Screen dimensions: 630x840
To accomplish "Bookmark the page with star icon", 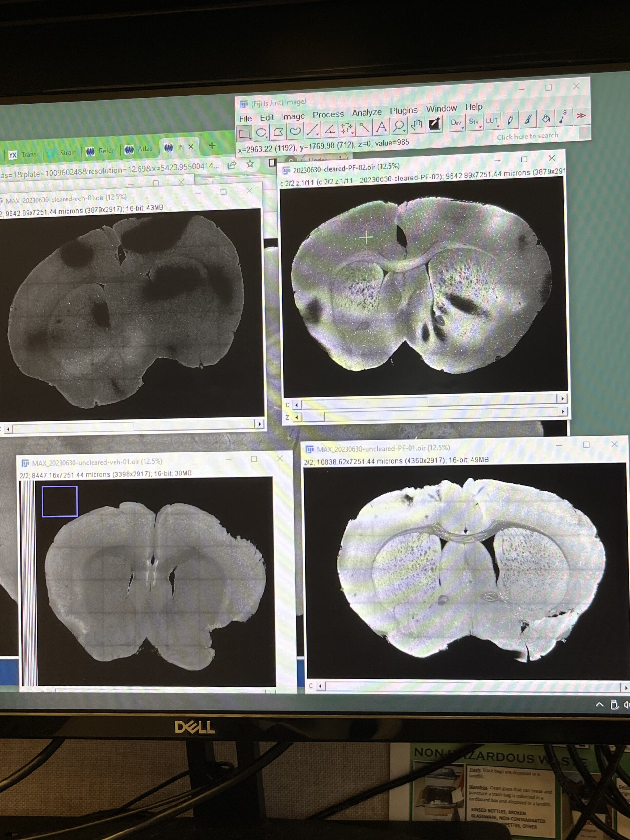I will tap(250, 164).
